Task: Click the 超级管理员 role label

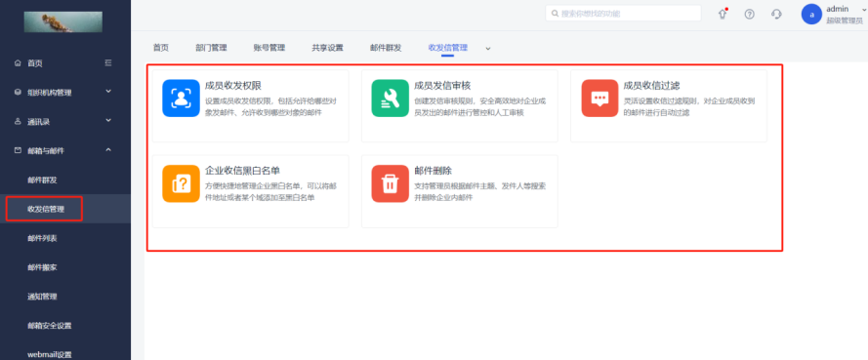Action: (844, 20)
